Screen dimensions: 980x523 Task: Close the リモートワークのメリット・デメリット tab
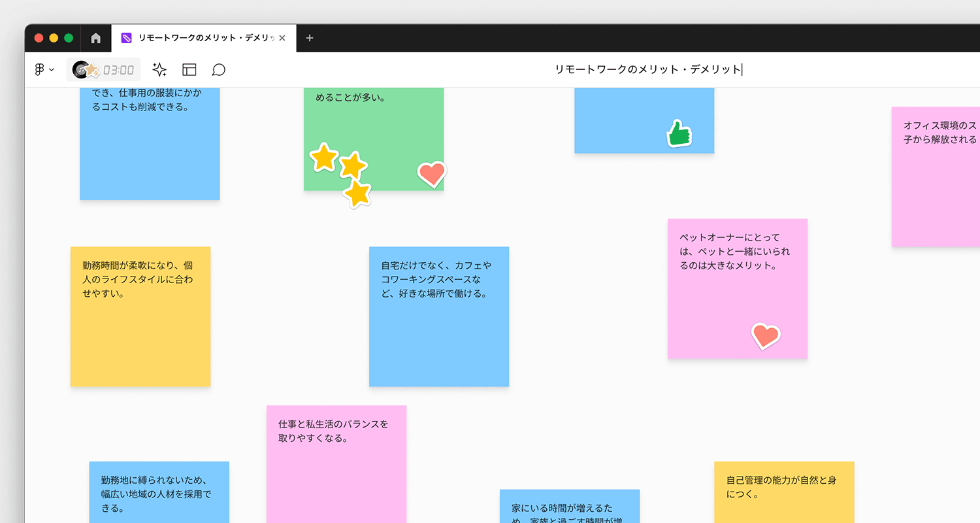click(282, 38)
